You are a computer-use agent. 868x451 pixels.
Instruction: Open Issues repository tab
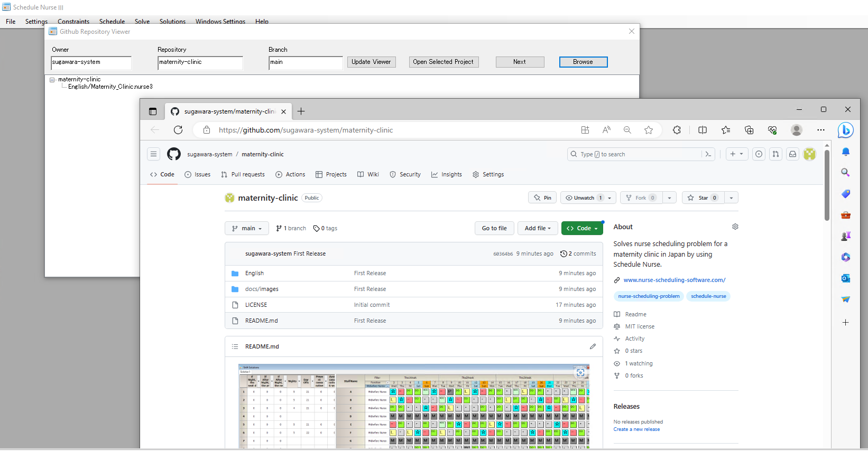(x=197, y=174)
